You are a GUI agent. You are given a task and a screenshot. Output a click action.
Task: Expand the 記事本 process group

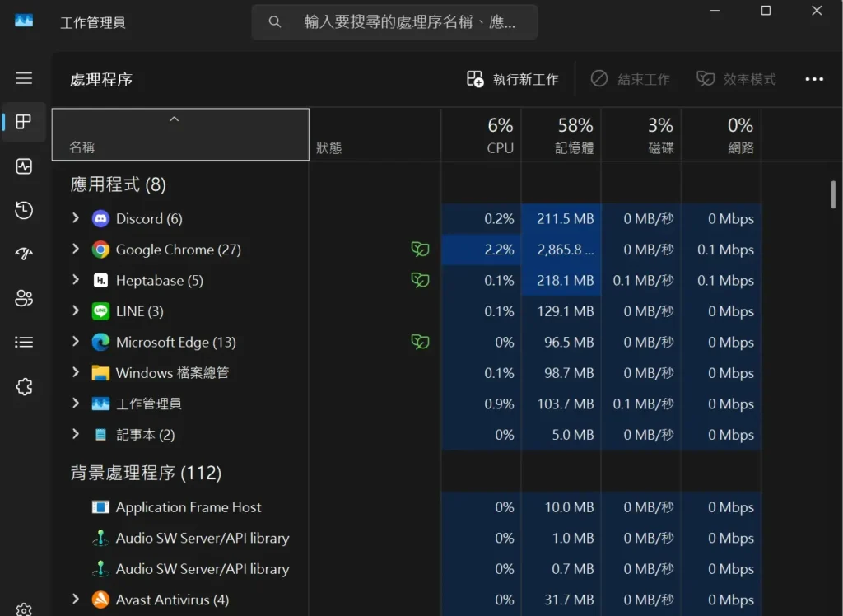(75, 434)
